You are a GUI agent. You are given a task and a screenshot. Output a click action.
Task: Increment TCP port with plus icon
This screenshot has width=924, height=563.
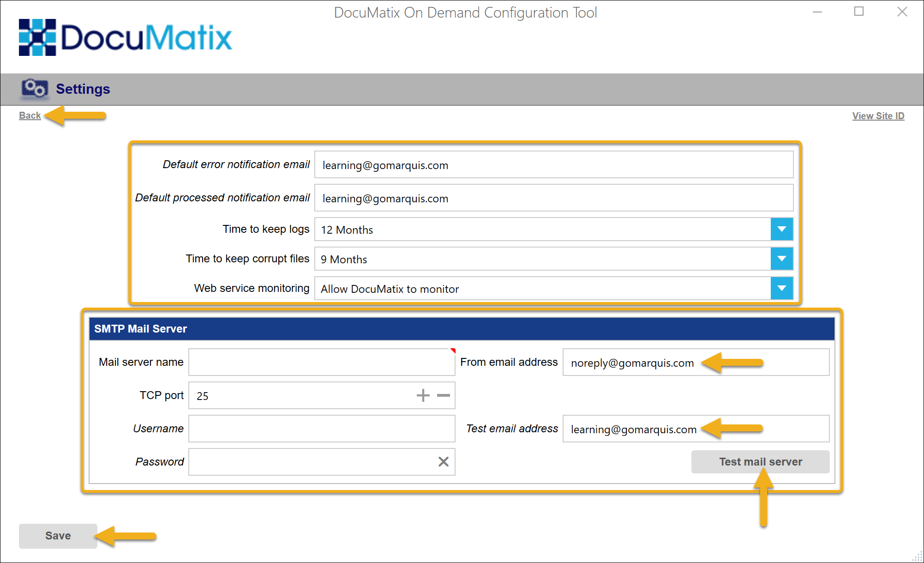click(x=423, y=395)
